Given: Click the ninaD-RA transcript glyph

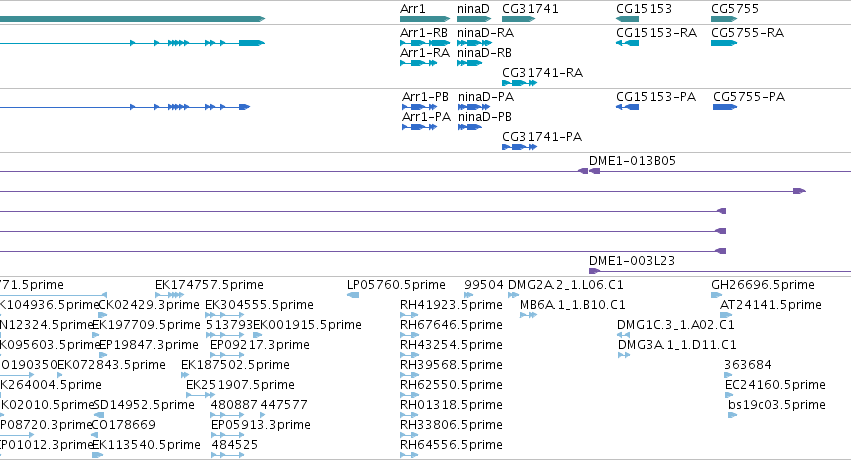Looking at the screenshot, I should (474, 43).
